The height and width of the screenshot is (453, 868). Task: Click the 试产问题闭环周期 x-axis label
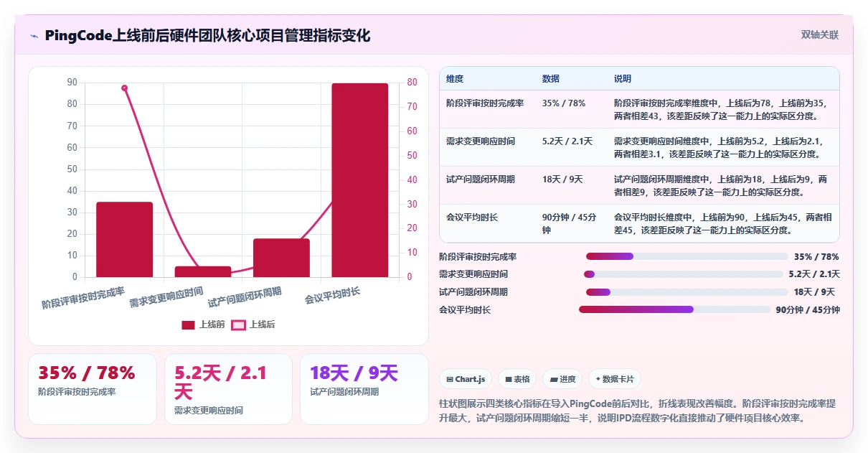[x=245, y=298]
